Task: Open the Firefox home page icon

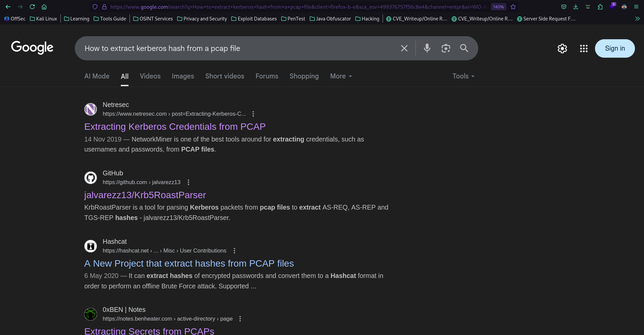Action: coord(44,7)
